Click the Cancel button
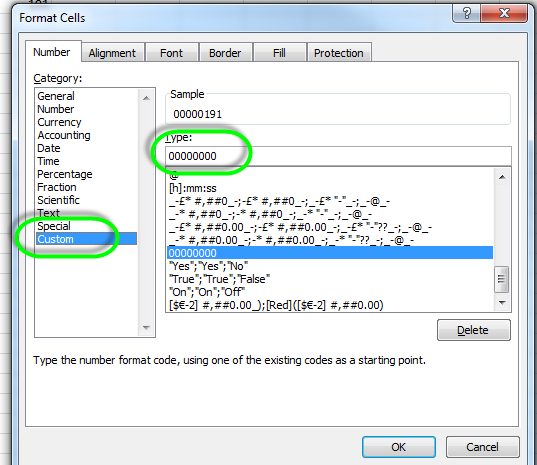This screenshot has height=465, width=537. (482, 447)
